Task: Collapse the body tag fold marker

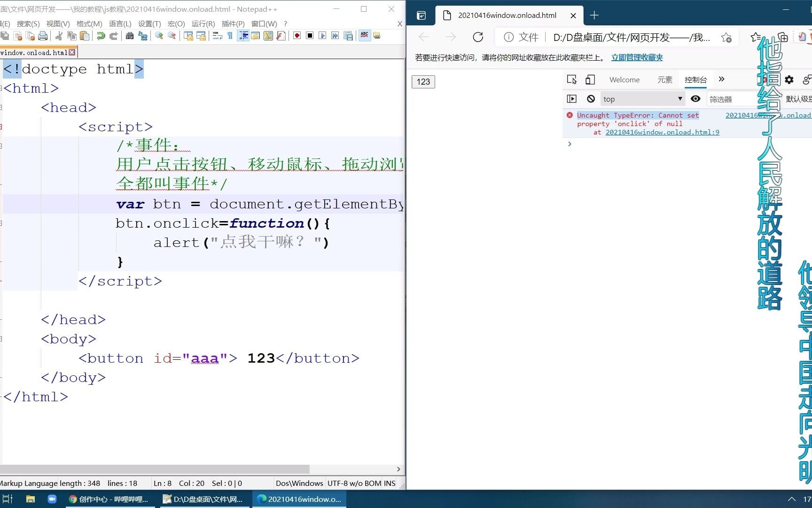Action: (1, 339)
